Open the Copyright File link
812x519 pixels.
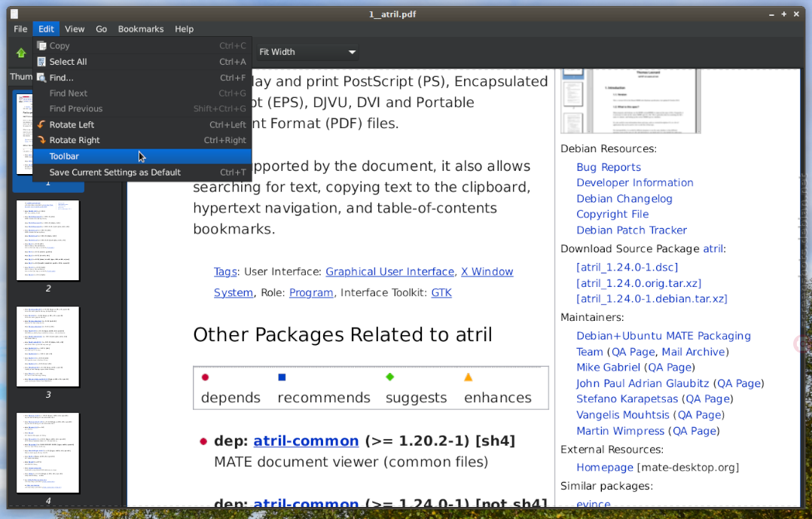(x=612, y=215)
